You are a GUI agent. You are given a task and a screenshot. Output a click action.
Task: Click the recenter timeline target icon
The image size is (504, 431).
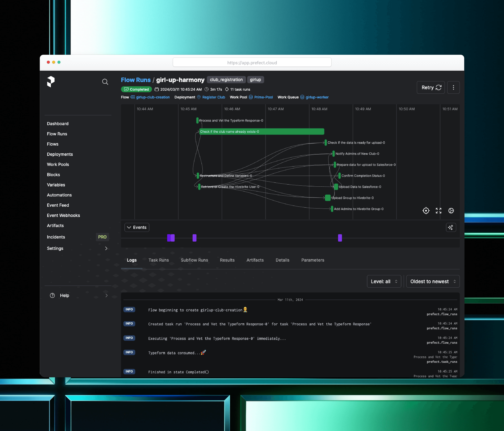coord(426,211)
